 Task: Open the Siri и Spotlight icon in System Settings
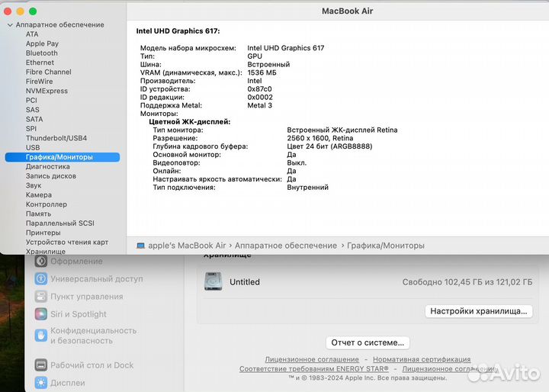[41, 314]
